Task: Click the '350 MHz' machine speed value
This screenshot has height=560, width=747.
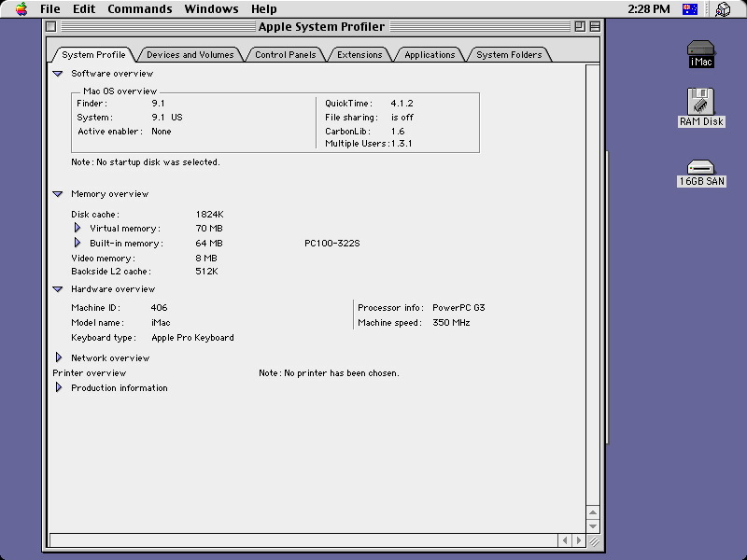Action: tap(451, 322)
